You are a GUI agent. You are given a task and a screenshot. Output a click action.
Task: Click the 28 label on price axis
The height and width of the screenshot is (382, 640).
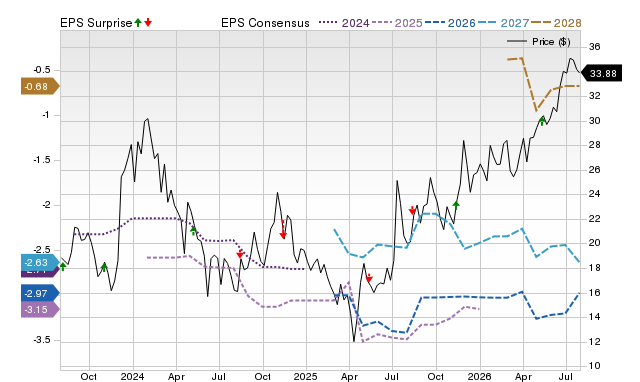[595, 145]
